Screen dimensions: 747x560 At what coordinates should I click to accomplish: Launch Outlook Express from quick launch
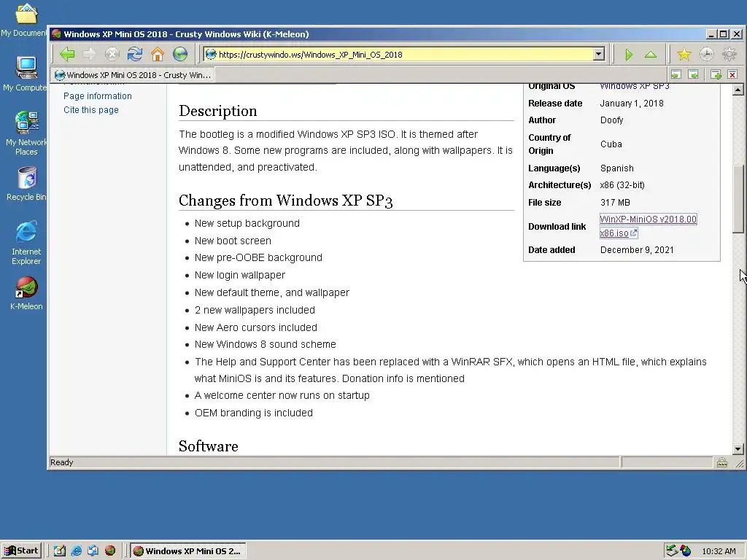click(x=93, y=551)
